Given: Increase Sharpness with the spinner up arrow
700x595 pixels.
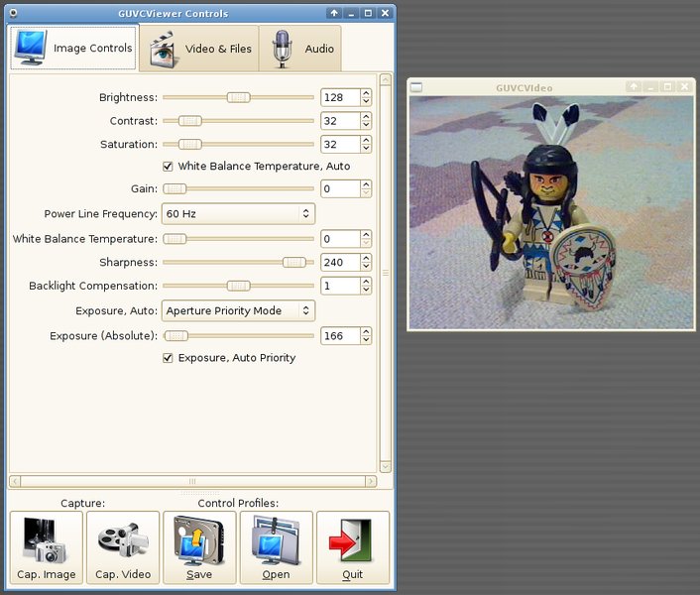Looking at the screenshot, I should pyautogui.click(x=366, y=258).
